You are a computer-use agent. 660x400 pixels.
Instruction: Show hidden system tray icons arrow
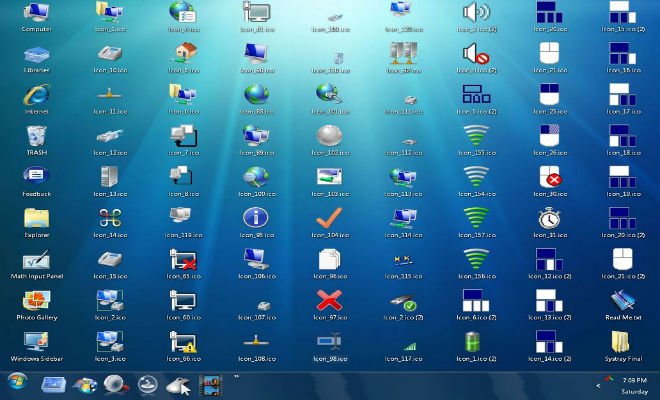pos(598,386)
